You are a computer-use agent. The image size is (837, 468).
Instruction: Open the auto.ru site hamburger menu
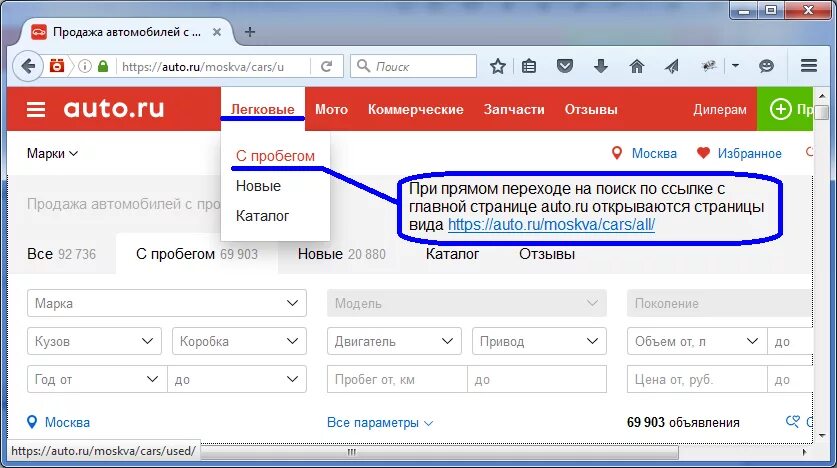coord(36,109)
